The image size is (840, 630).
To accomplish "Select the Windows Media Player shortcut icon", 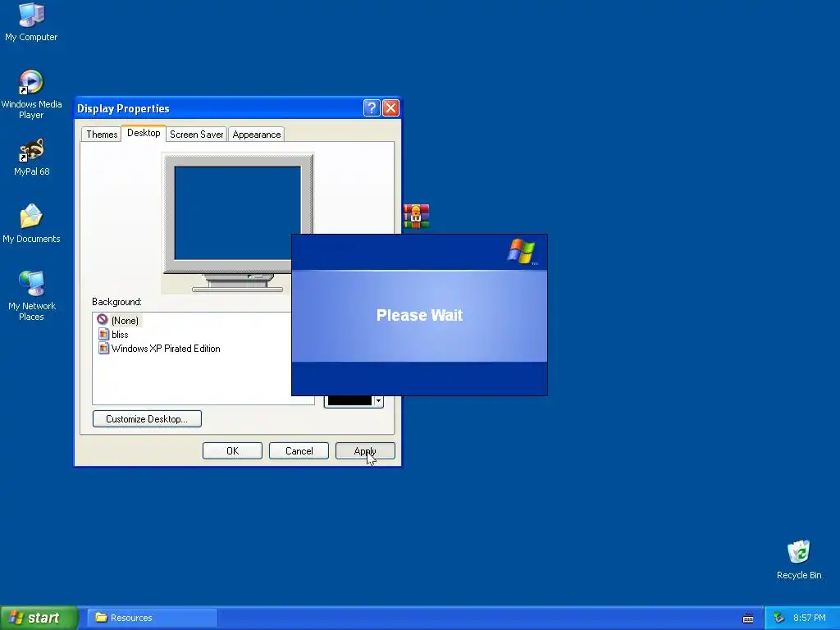I will [31, 94].
